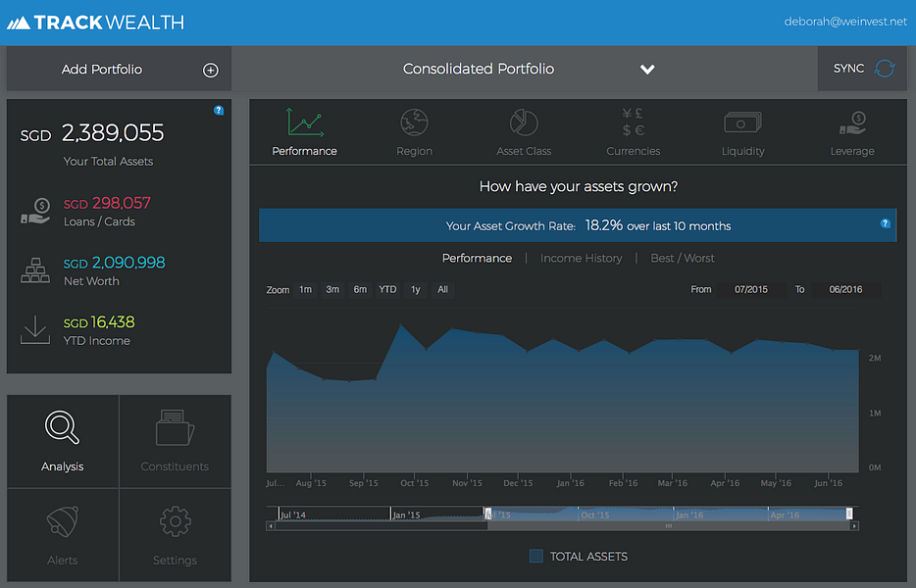Open the help icon on Asset Growth Rate banner

(x=885, y=223)
